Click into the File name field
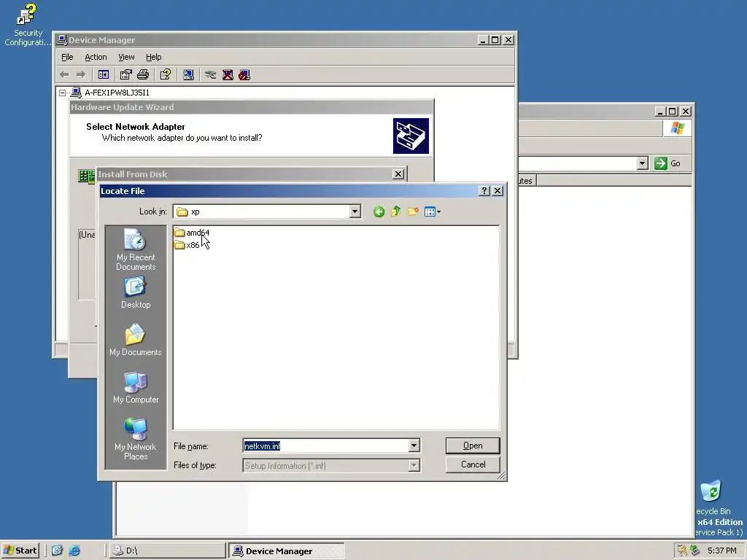 point(325,446)
